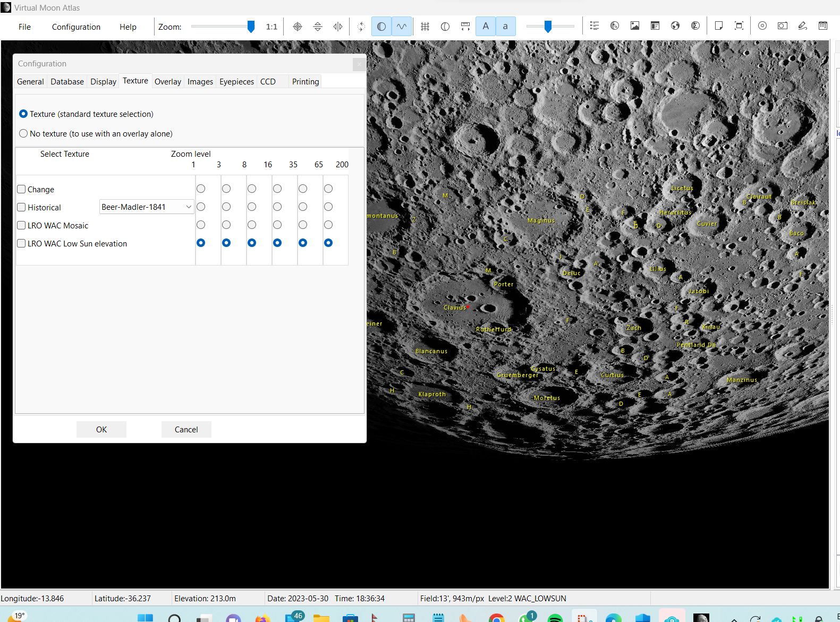Click Windows Start button in taskbar
840x622 pixels.
coord(145,618)
